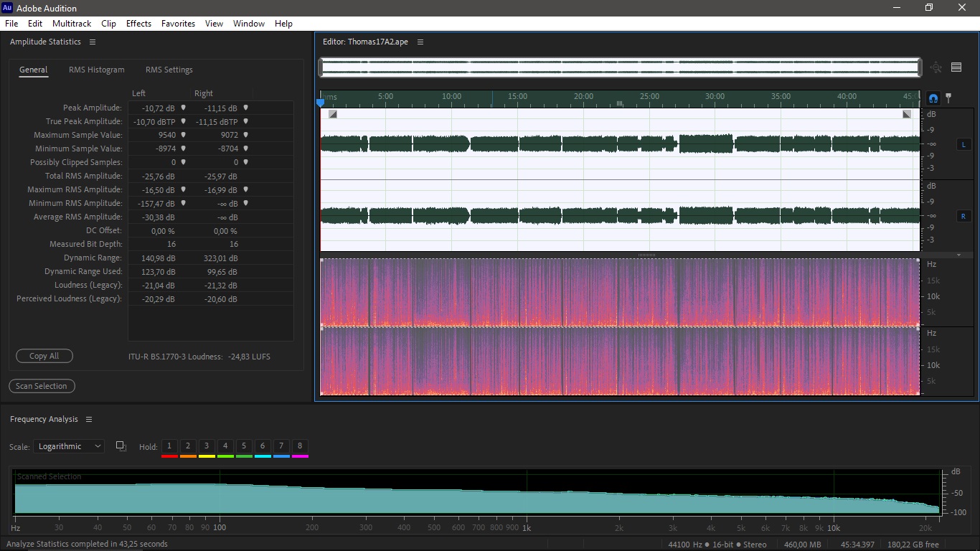Screen dimensions: 980x551
Task: Toggle Hold 4 light-green snapshot
Action: click(x=225, y=448)
